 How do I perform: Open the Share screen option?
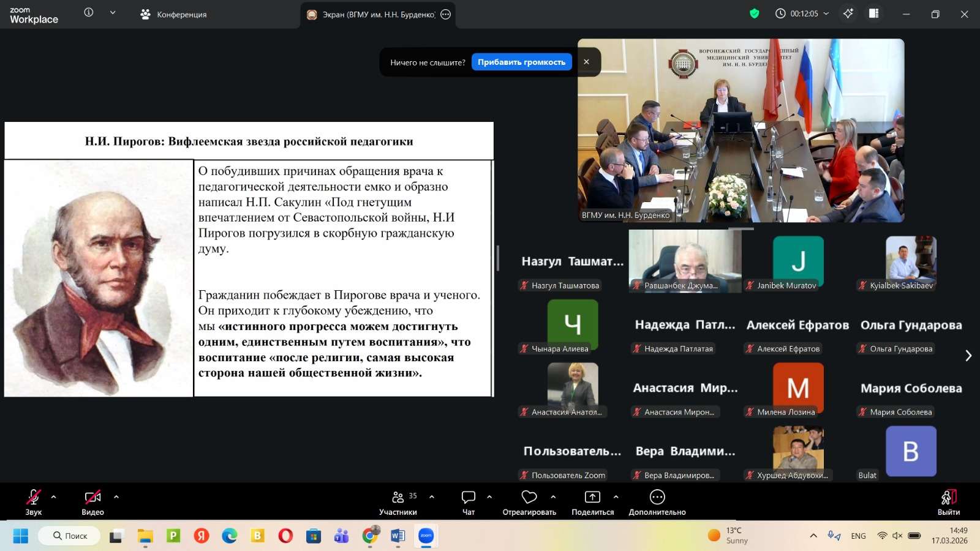point(592,502)
